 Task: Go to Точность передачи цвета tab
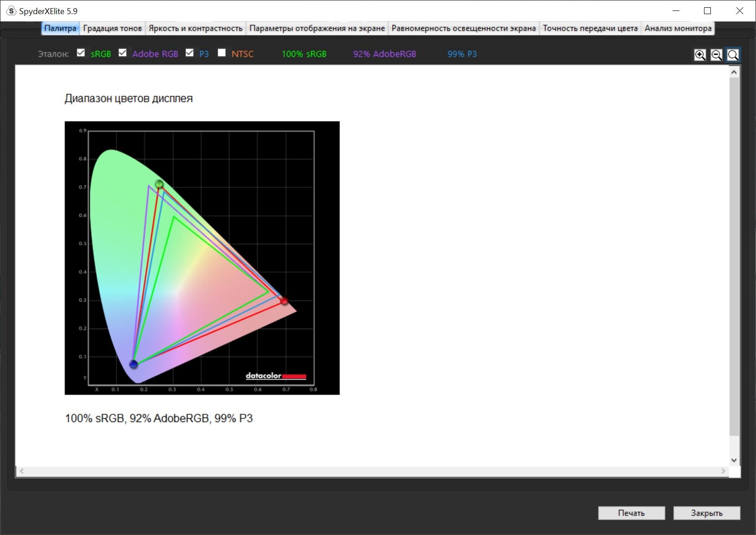tap(590, 28)
